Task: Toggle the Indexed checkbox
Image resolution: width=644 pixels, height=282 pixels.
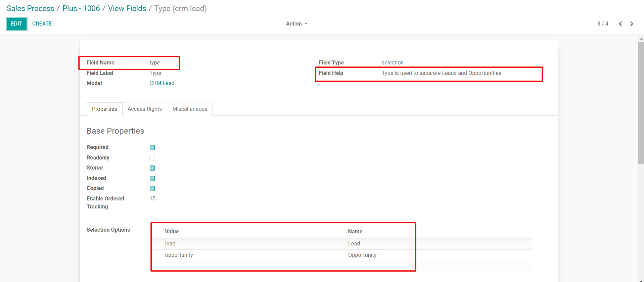Action: [152, 178]
